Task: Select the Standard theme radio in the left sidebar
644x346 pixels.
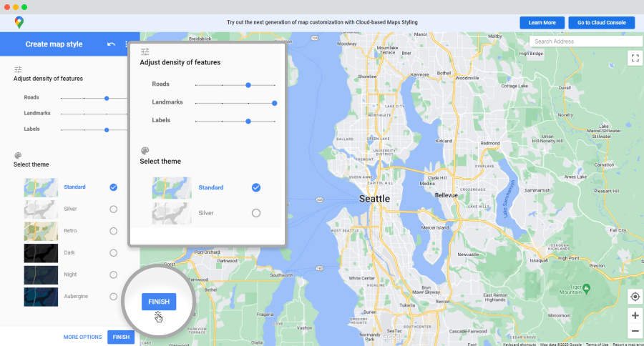Action: coord(113,187)
